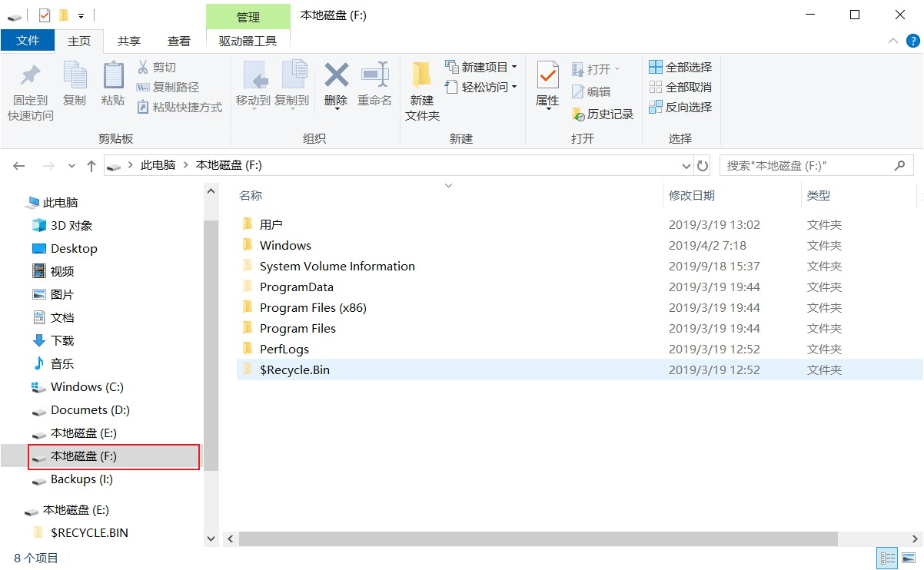This screenshot has width=924, height=570.
Task: Click inside the search box
Action: tap(799, 165)
